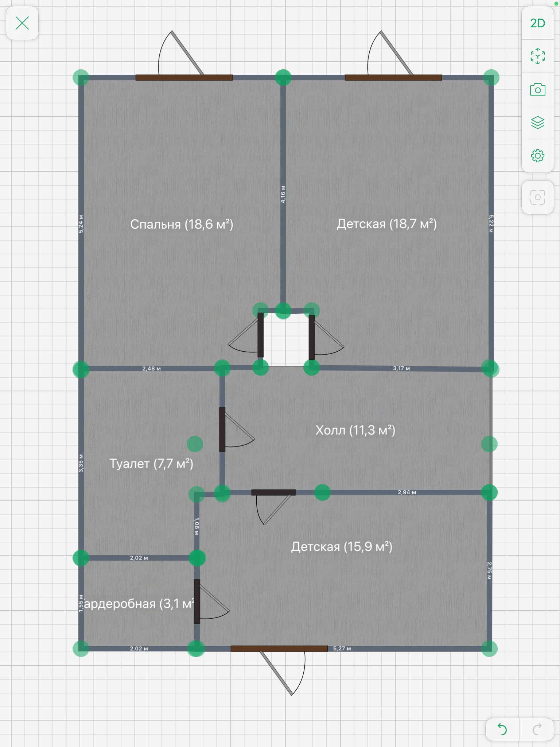Select top-left corner wall node

(x=81, y=78)
